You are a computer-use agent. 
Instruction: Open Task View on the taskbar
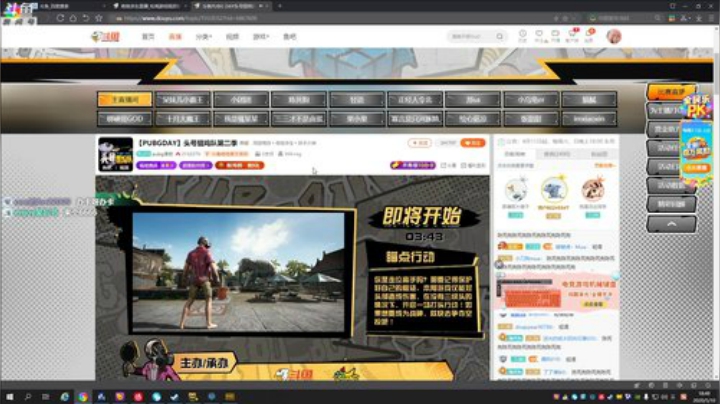(x=45, y=396)
